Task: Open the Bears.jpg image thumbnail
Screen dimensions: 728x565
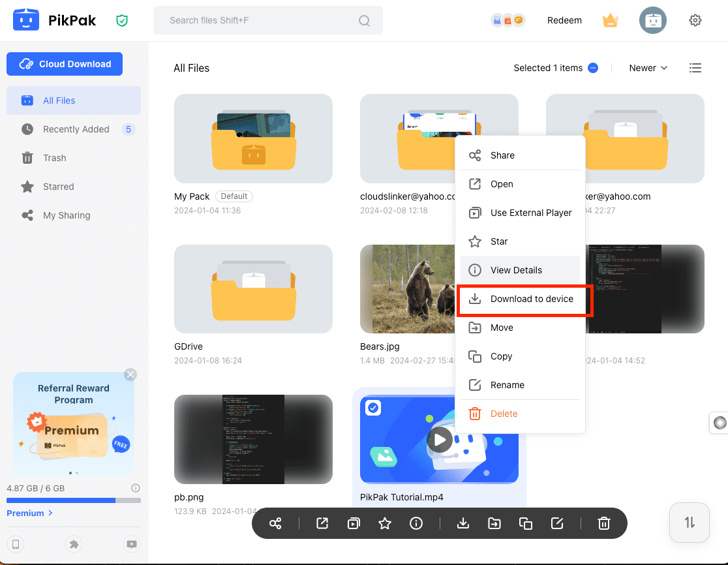Action: pos(407,289)
